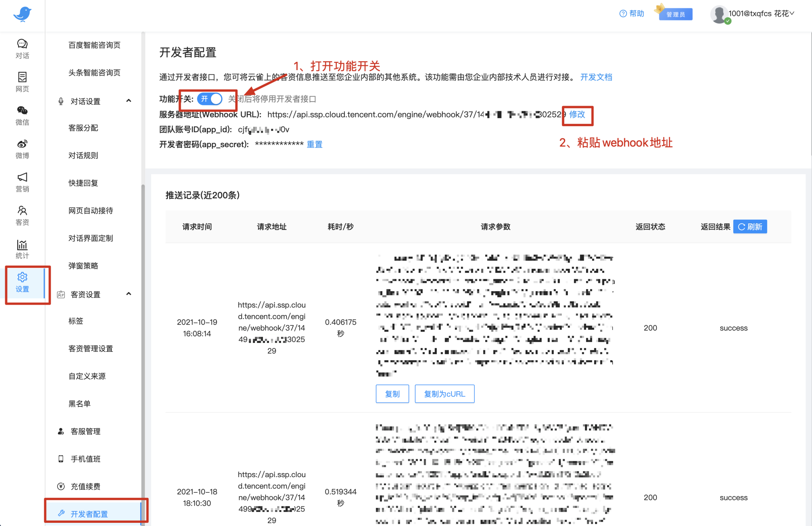Click the 刷新 refresh button
The width and height of the screenshot is (812, 526).
[x=750, y=227]
